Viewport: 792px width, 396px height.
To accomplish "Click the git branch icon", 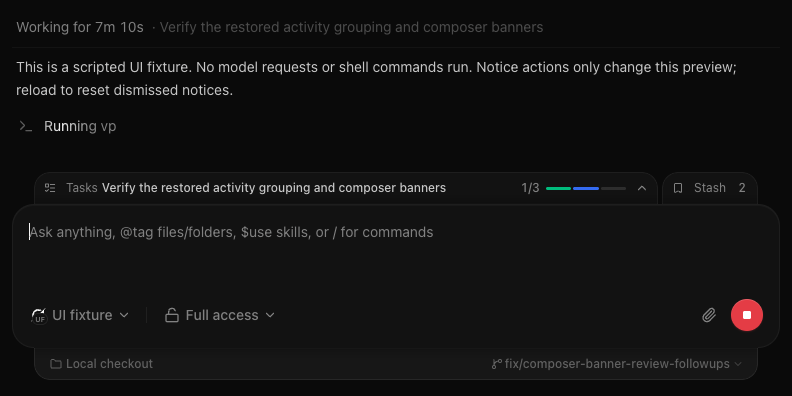I will click(497, 364).
